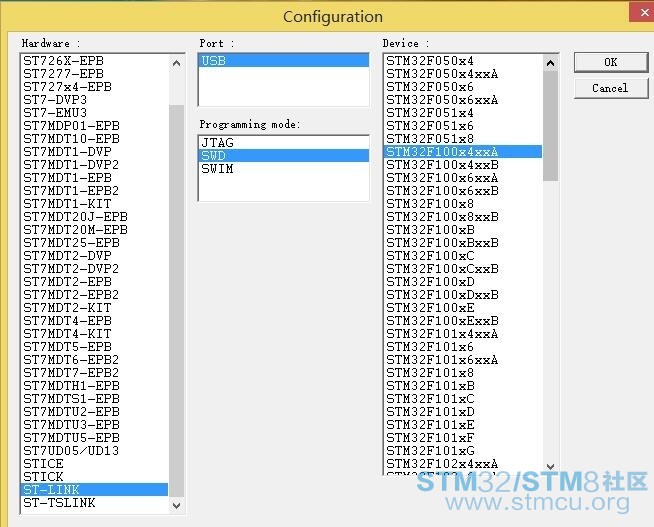Select ST7MDTS1-EPB hardware

point(94,399)
